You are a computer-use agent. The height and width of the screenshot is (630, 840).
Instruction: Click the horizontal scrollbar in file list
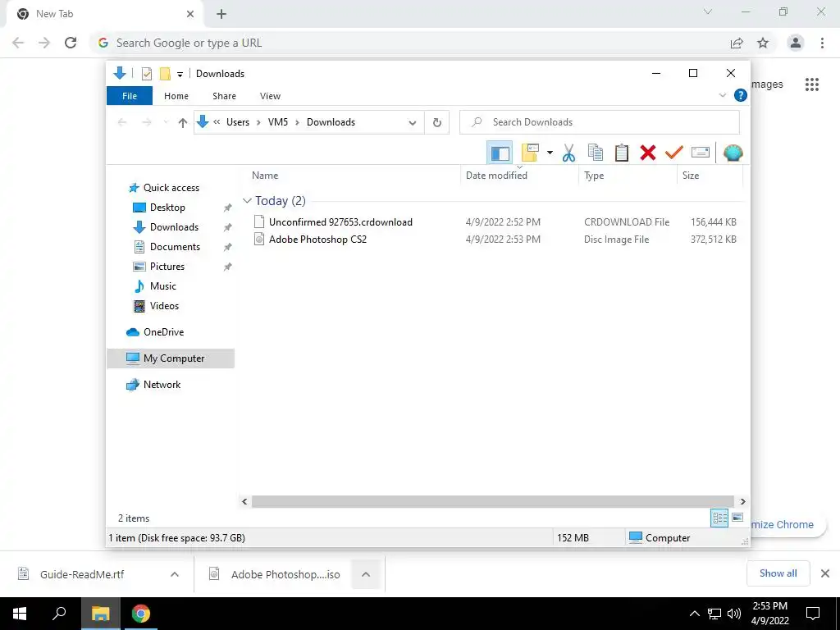[x=492, y=501]
